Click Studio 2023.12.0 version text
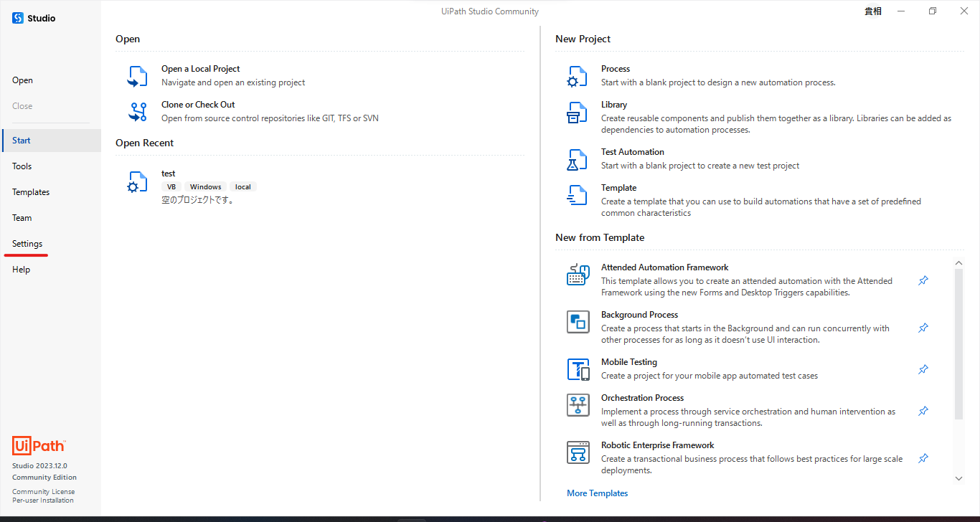 pos(39,466)
